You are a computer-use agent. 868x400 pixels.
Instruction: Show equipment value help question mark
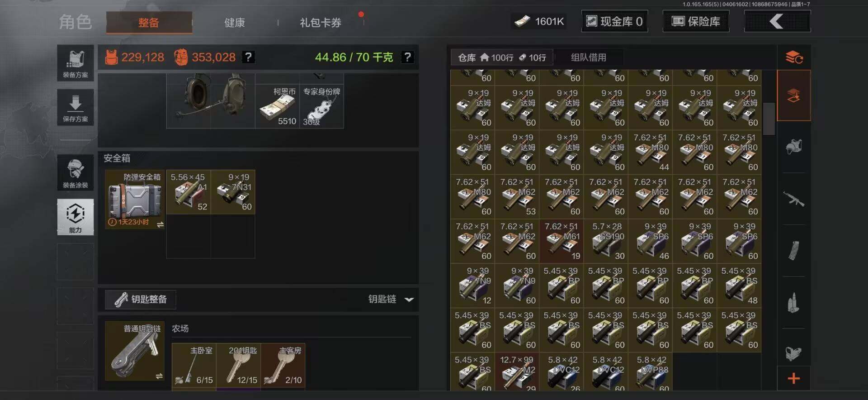[x=248, y=57]
